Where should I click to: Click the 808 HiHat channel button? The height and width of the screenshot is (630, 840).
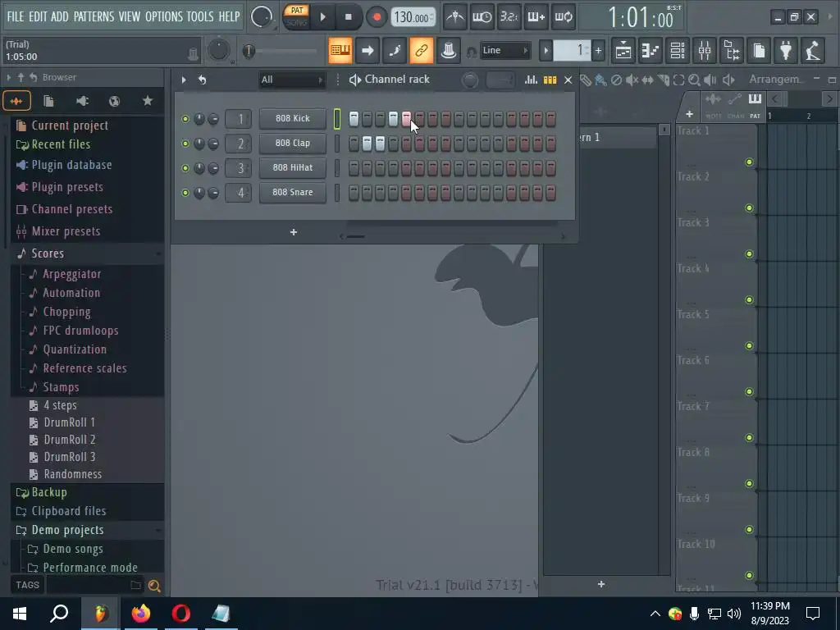pyautogui.click(x=293, y=167)
